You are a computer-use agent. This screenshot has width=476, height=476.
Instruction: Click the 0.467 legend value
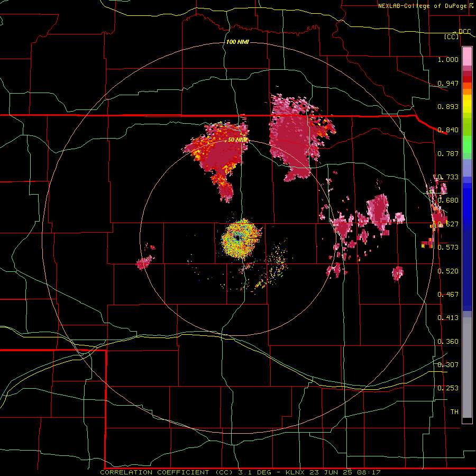point(448,294)
